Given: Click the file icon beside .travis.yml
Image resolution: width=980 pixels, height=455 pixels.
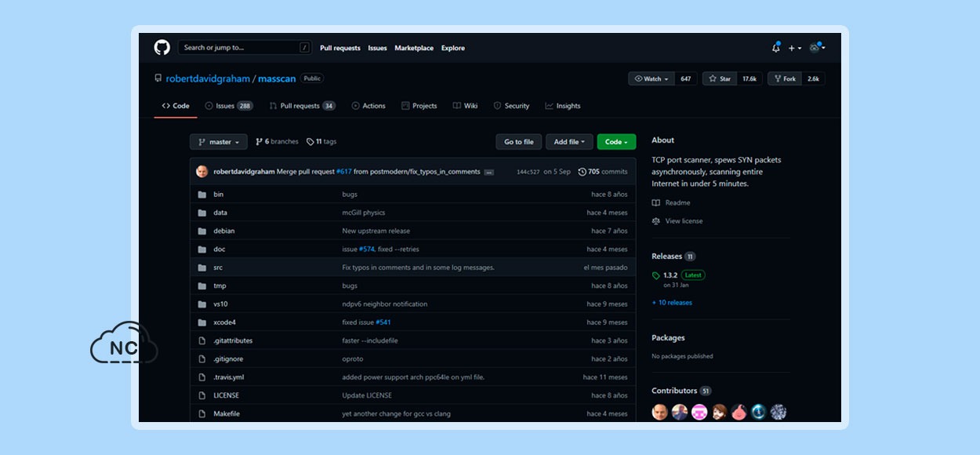Looking at the screenshot, I should click(x=201, y=377).
